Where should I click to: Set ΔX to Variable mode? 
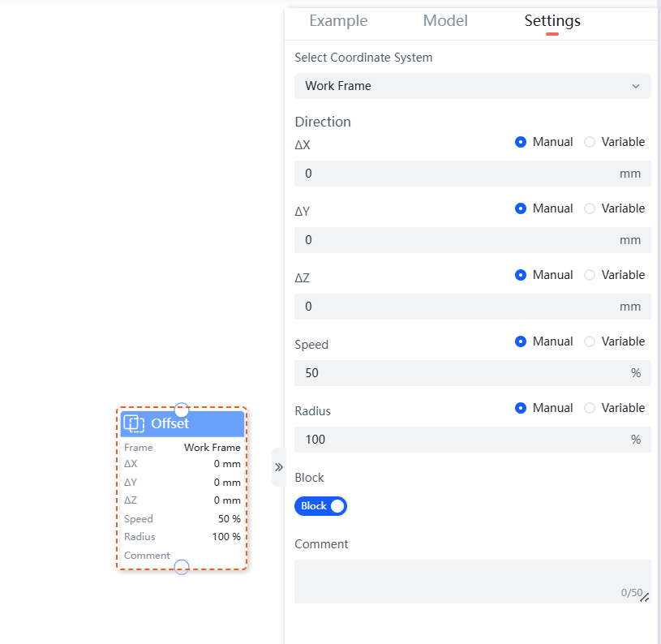pos(590,142)
